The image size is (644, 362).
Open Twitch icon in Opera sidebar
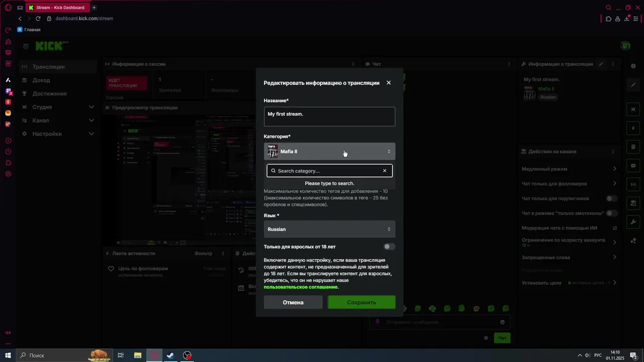pos(8,92)
